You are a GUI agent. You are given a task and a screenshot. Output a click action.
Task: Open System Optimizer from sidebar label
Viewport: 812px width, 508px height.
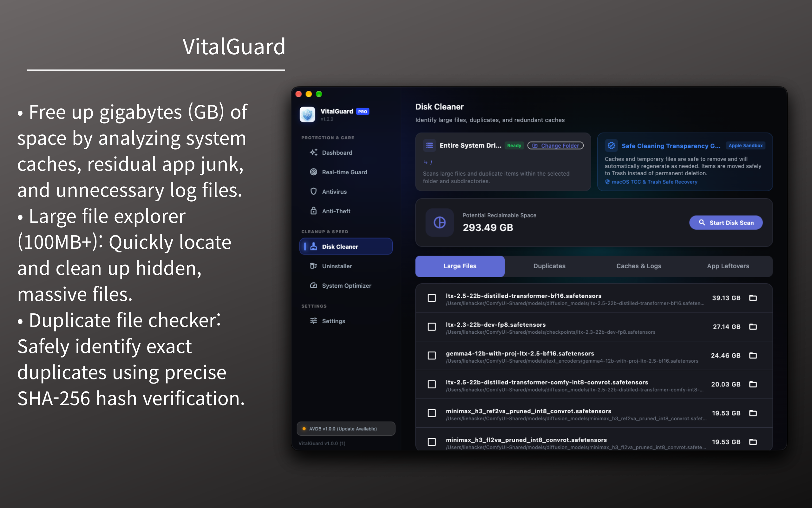pos(347,285)
